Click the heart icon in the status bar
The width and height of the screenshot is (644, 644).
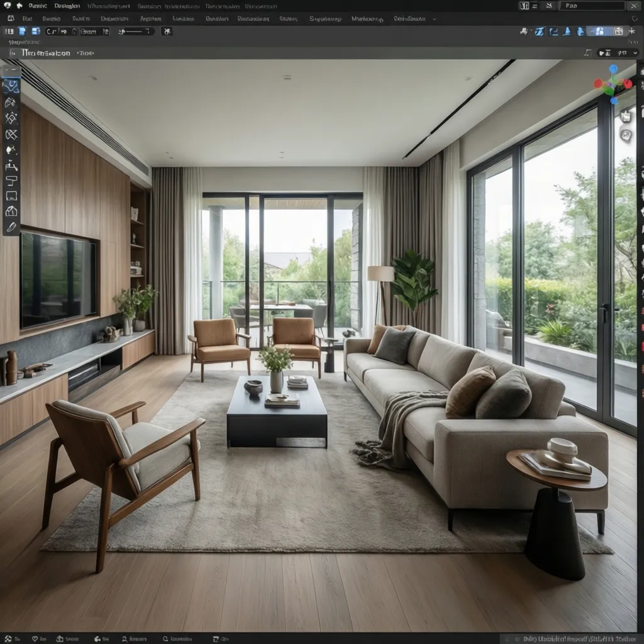[x=35, y=639]
